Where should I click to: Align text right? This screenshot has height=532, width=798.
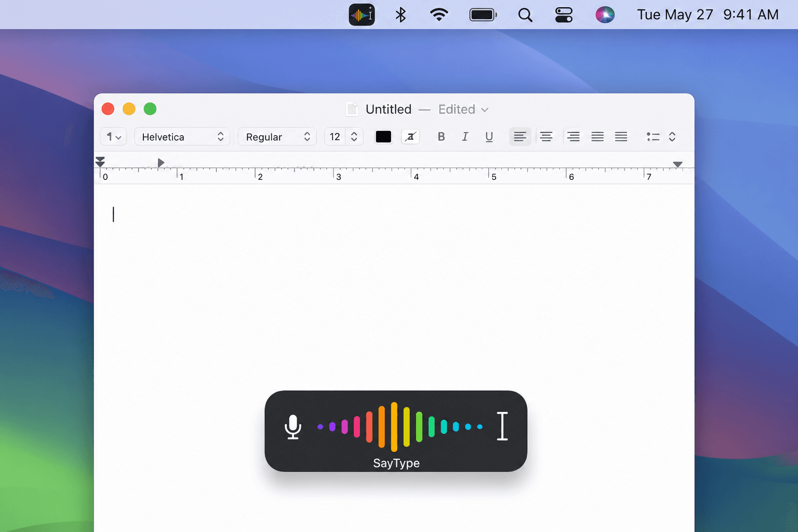tap(573, 137)
